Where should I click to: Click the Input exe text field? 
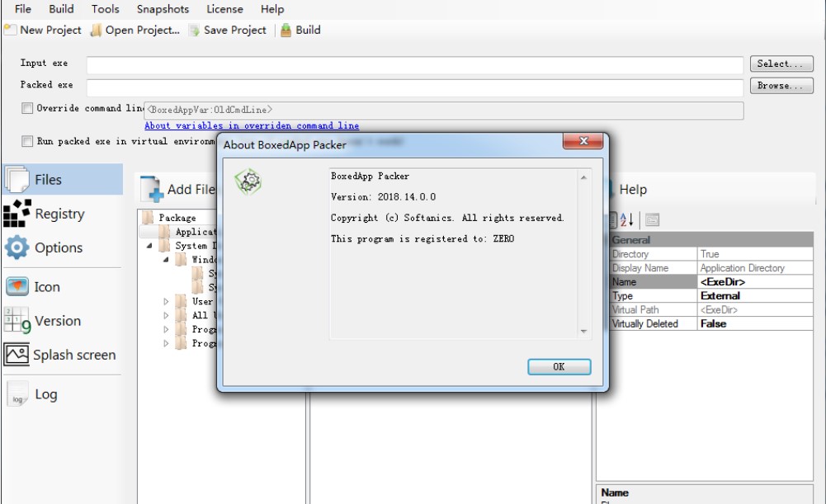414,65
